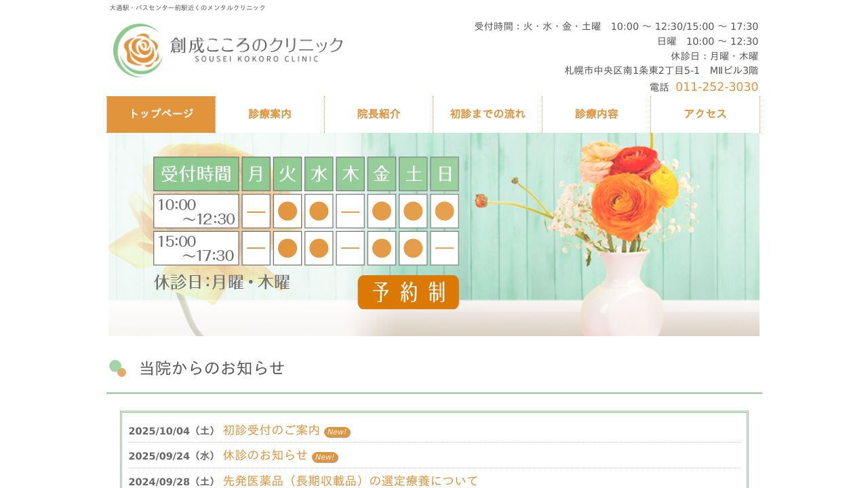Click the New! badge next to 休診のお知らせ
This screenshot has height=488, width=868.
pos(325,457)
